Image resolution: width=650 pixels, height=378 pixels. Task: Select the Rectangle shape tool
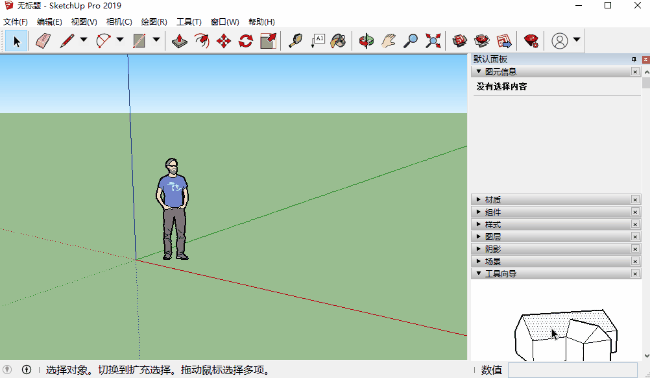(x=139, y=41)
